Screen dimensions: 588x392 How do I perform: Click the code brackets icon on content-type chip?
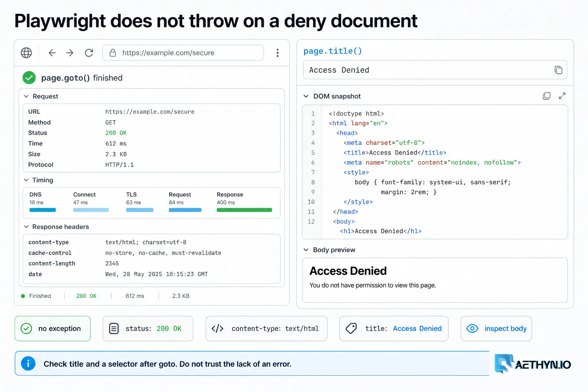(217, 328)
